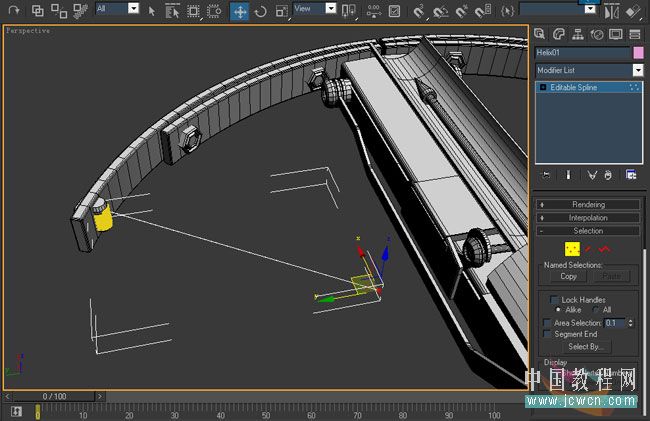Screen dimensions: 650x421
Task: Choose the Select Object arrow tool
Action: (152, 11)
